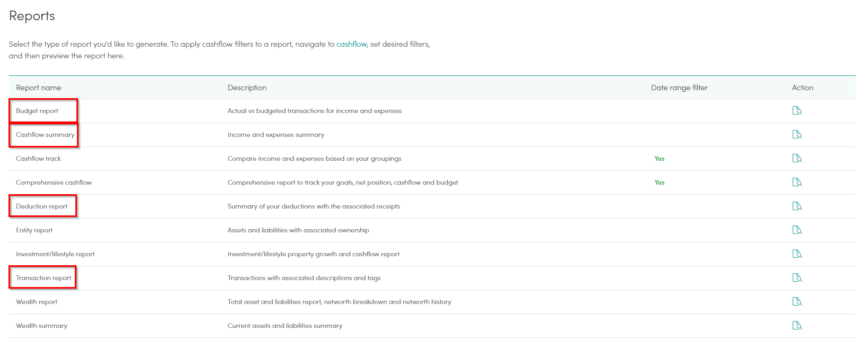Follow the cashflow link in instructions

click(x=351, y=44)
